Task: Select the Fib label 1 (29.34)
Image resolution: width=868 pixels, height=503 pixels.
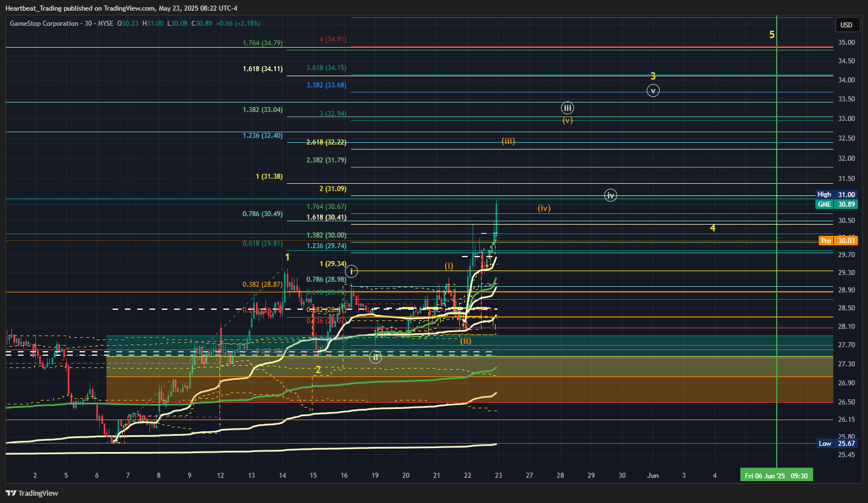Action: pos(333,264)
